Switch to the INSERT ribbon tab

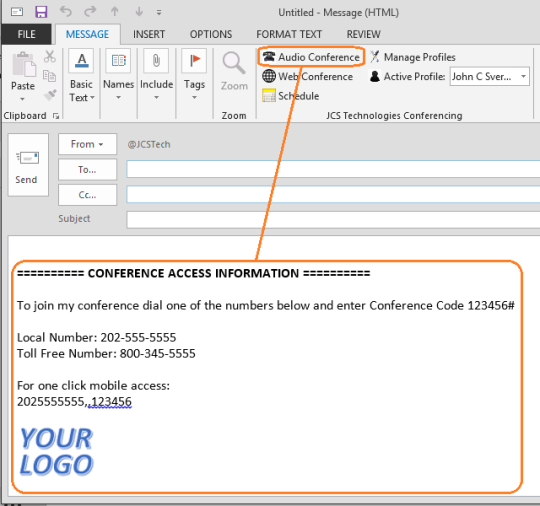click(149, 34)
